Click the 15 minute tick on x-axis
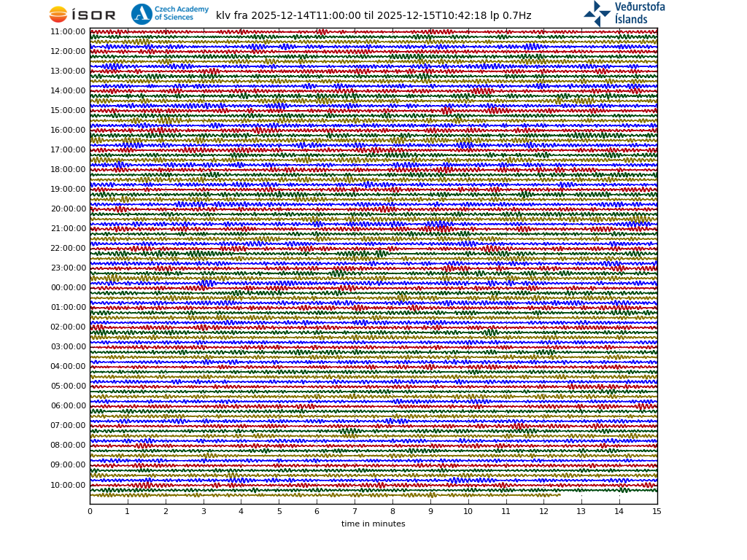This screenshot has width=747, height=560. pyautogui.click(x=657, y=511)
